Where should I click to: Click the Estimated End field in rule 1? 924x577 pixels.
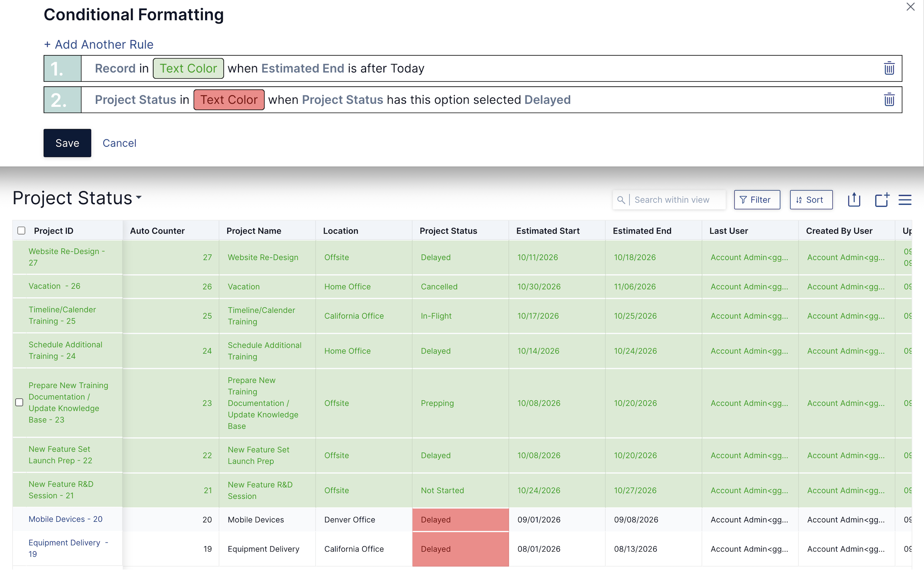coord(303,68)
